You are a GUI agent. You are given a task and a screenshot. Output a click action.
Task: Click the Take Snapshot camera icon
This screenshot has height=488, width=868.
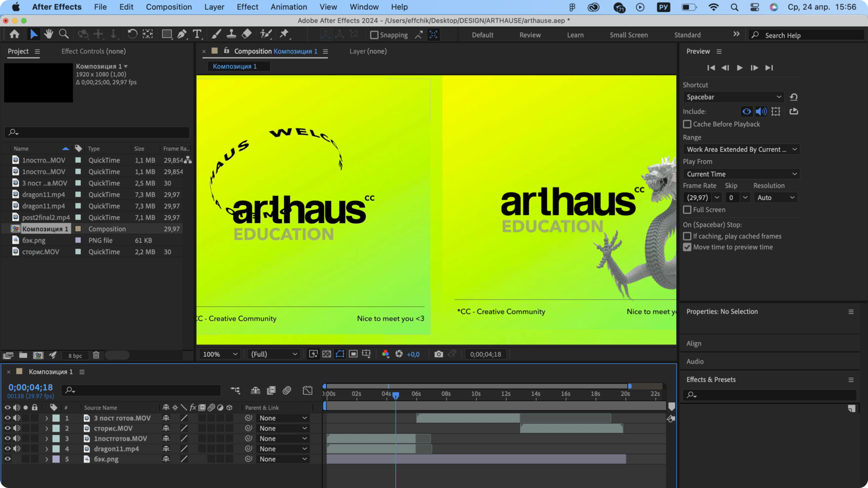(439, 354)
